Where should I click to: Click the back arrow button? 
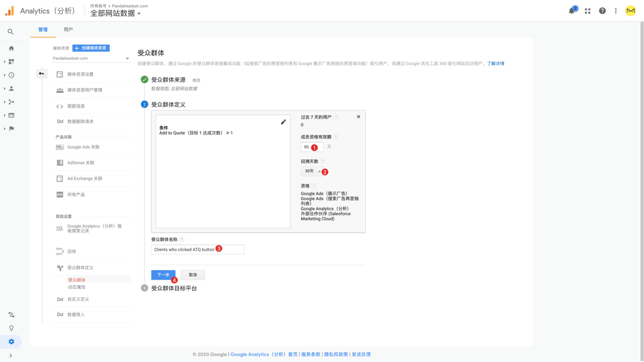(x=41, y=74)
